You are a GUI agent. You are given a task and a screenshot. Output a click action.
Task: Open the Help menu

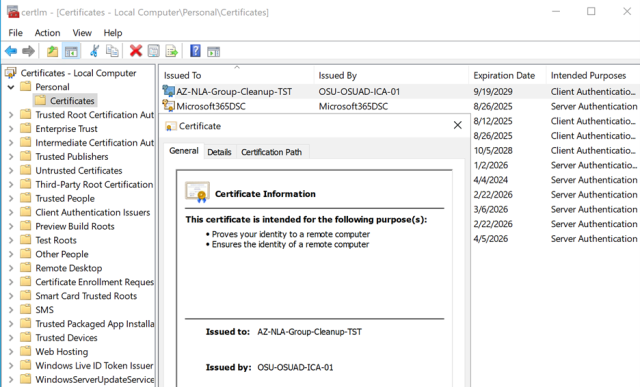point(113,33)
